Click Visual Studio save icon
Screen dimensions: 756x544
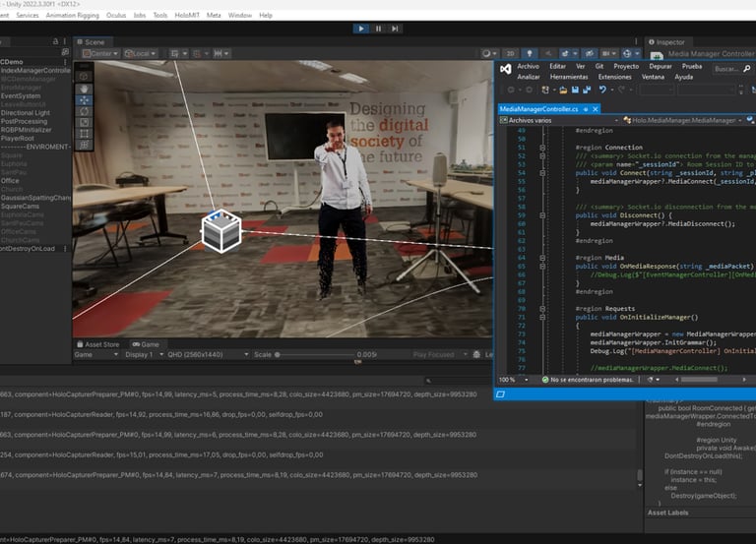(575, 90)
